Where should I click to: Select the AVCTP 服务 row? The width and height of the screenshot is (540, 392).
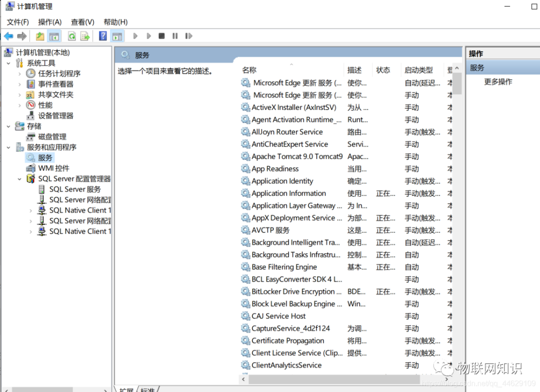click(x=346, y=230)
